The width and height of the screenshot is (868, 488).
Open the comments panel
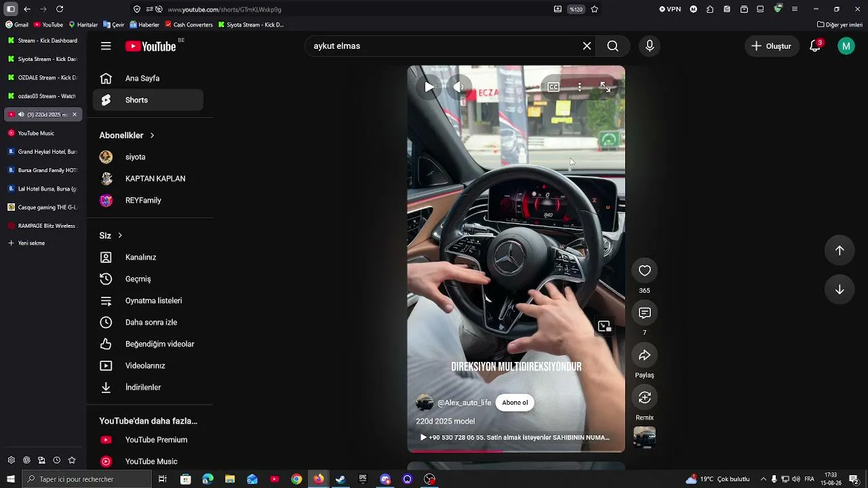(x=645, y=313)
